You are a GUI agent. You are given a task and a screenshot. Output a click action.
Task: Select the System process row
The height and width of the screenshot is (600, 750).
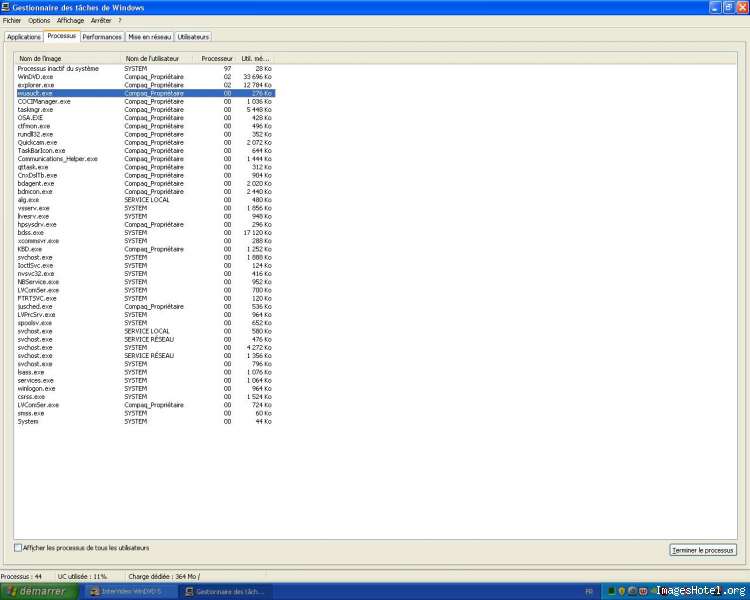click(145, 422)
